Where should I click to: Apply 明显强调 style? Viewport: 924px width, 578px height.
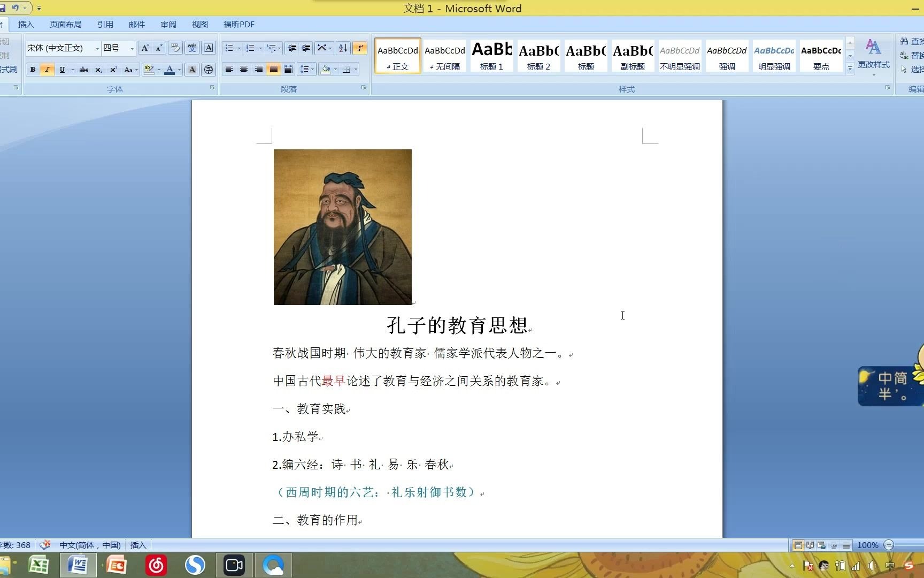[x=774, y=56]
